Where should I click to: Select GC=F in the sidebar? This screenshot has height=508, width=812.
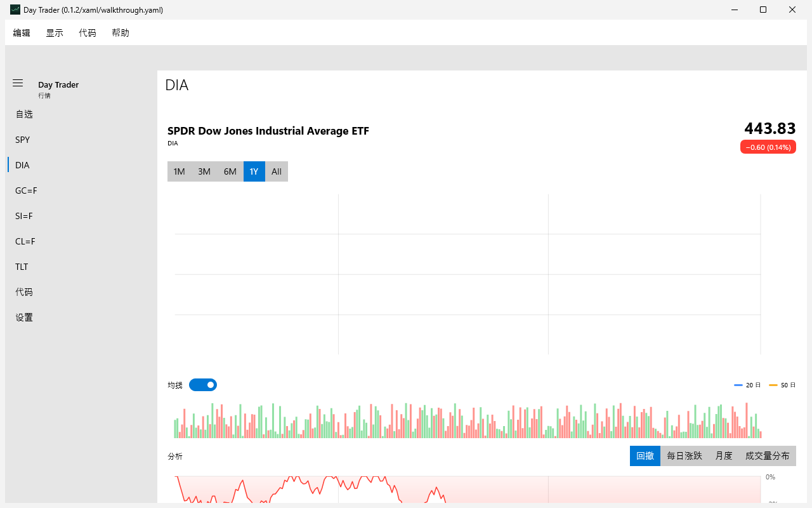coord(81,190)
